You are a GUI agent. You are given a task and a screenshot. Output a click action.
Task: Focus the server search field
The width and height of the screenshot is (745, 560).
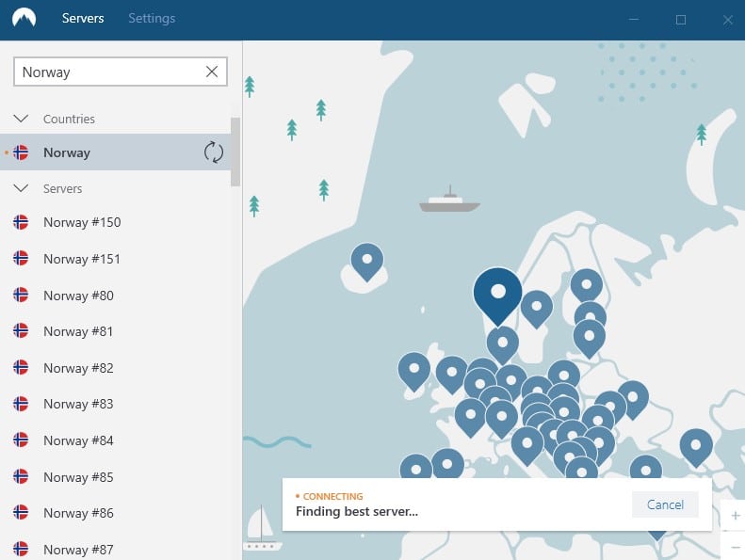[x=121, y=72]
